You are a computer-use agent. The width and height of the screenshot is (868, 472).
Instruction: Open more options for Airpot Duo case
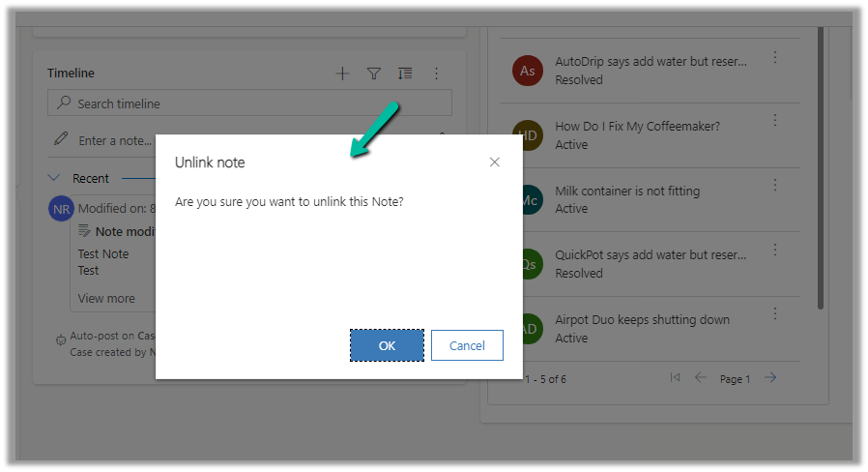tap(775, 313)
